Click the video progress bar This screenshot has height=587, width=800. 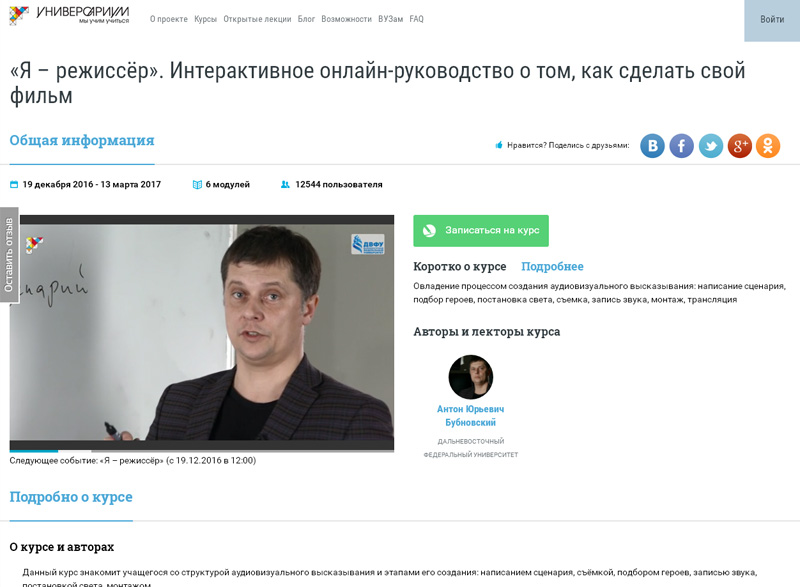tap(202, 450)
